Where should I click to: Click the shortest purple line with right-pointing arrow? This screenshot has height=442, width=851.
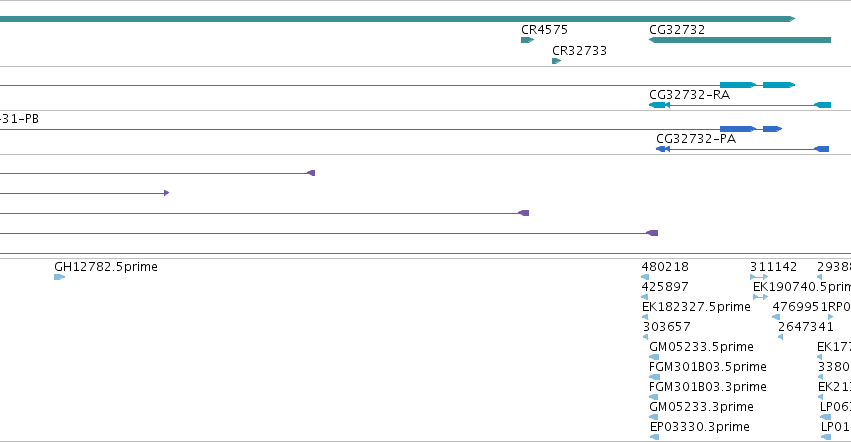(85, 193)
